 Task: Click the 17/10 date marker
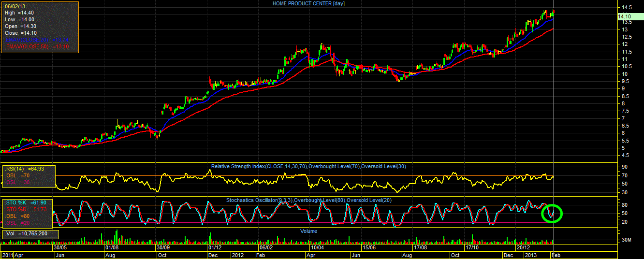[x=471, y=247]
